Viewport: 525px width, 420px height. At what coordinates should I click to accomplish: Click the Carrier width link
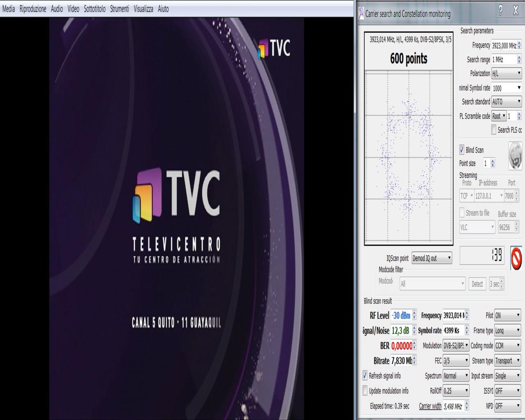click(x=430, y=406)
